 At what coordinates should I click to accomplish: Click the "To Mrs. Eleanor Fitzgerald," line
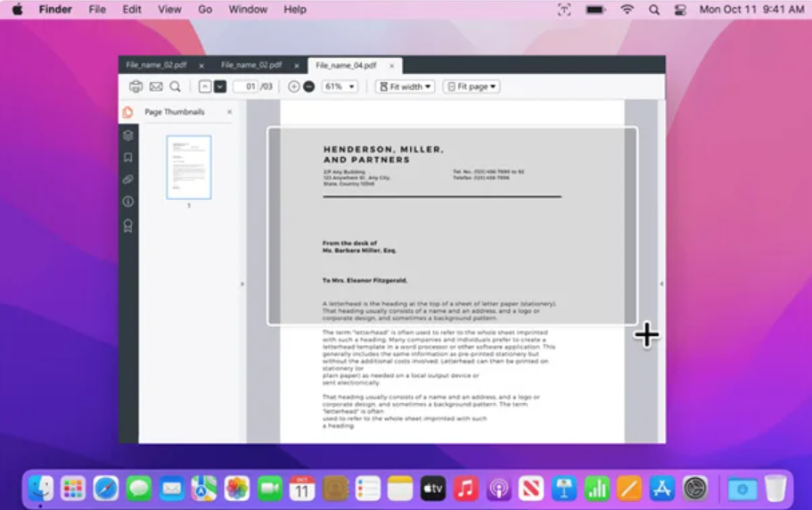(365, 280)
